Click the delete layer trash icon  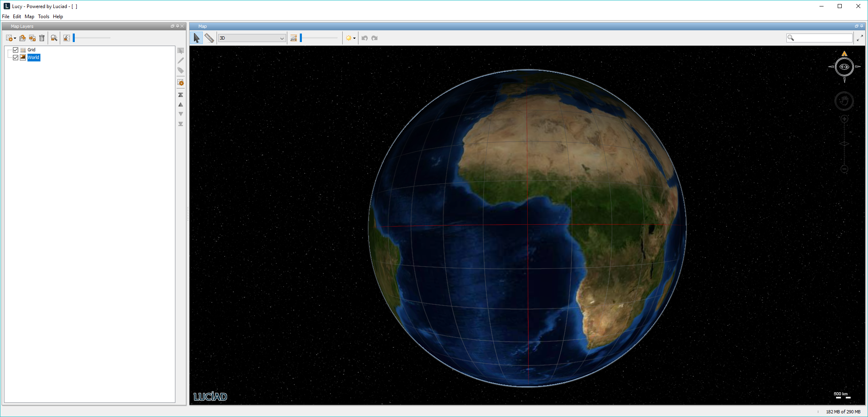pyautogui.click(x=42, y=38)
